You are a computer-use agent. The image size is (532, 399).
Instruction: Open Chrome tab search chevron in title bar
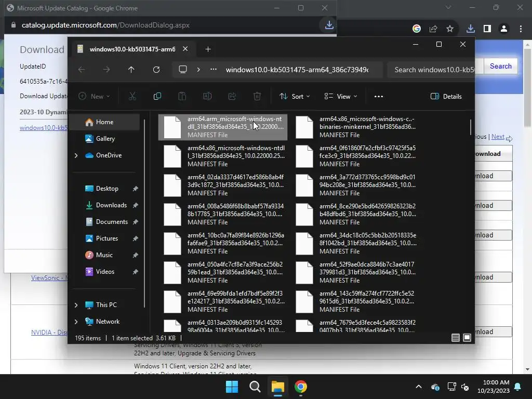[x=448, y=7]
